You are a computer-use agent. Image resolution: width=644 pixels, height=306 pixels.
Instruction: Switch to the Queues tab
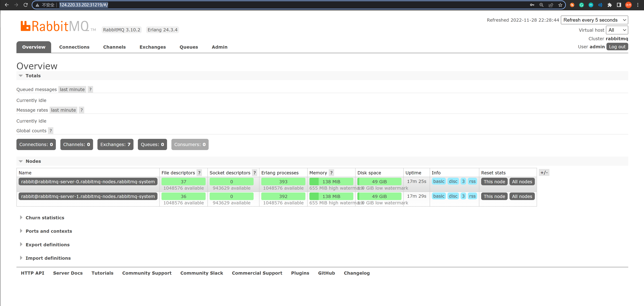coord(189,47)
